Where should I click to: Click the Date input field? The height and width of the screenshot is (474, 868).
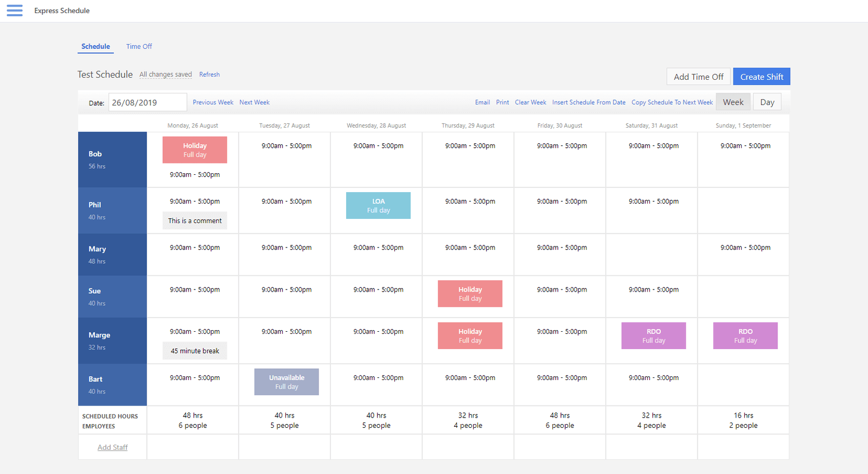click(148, 103)
